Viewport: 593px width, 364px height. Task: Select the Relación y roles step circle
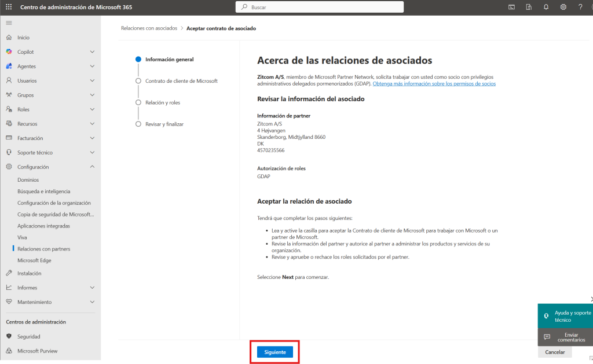point(138,102)
